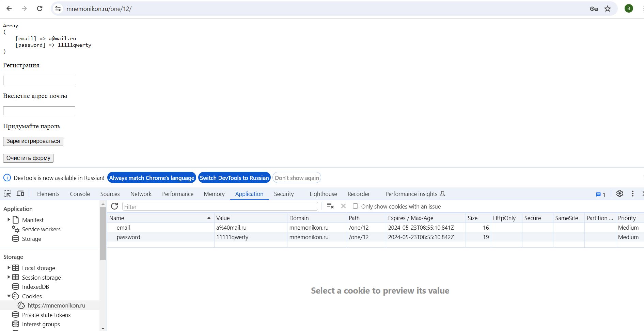Expand the Local storage node
Image resolution: width=644 pixels, height=331 pixels.
9,268
